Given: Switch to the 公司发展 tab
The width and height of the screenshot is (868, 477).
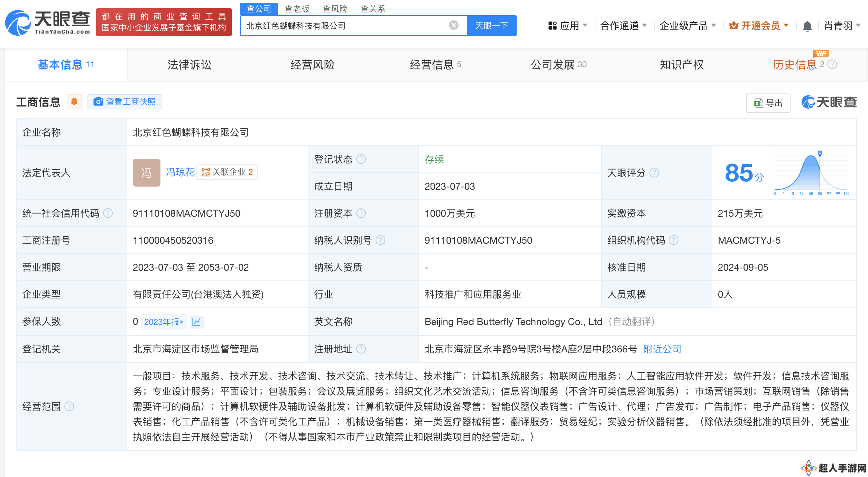Looking at the screenshot, I should pos(558,65).
